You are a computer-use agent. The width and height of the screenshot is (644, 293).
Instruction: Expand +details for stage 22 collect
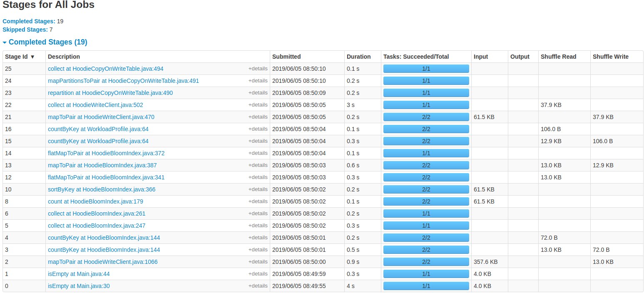pyautogui.click(x=258, y=105)
